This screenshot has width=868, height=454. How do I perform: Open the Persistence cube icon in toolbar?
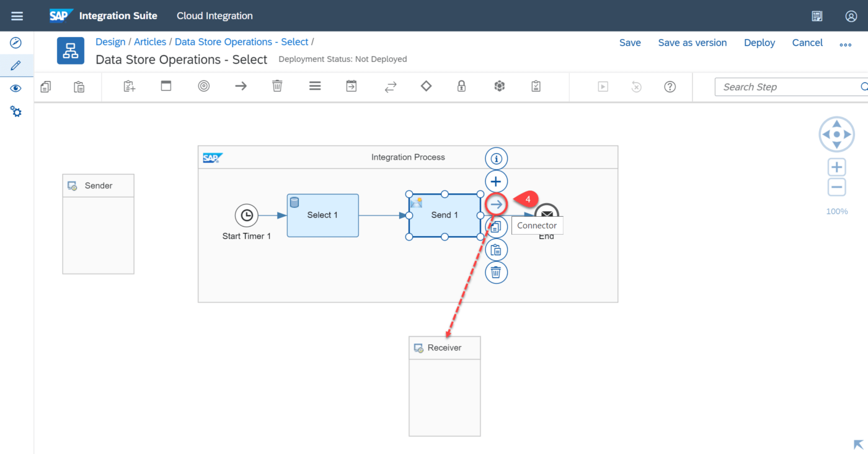[500, 86]
